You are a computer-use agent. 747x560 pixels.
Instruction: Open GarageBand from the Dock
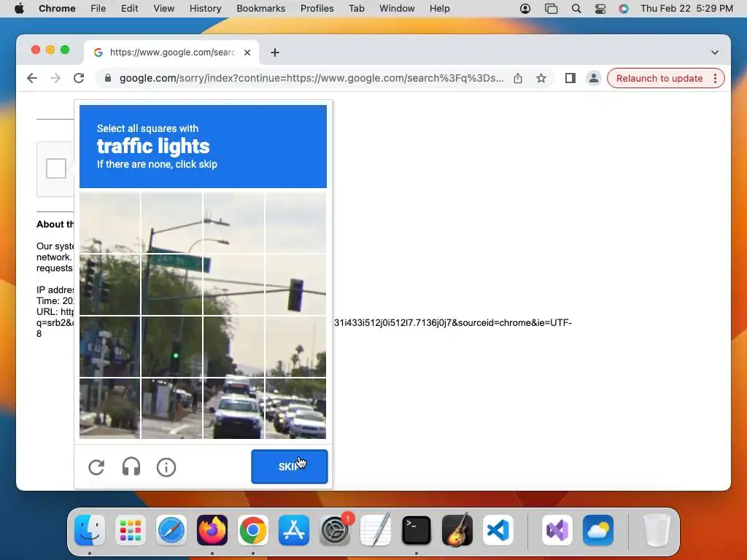coord(457,530)
